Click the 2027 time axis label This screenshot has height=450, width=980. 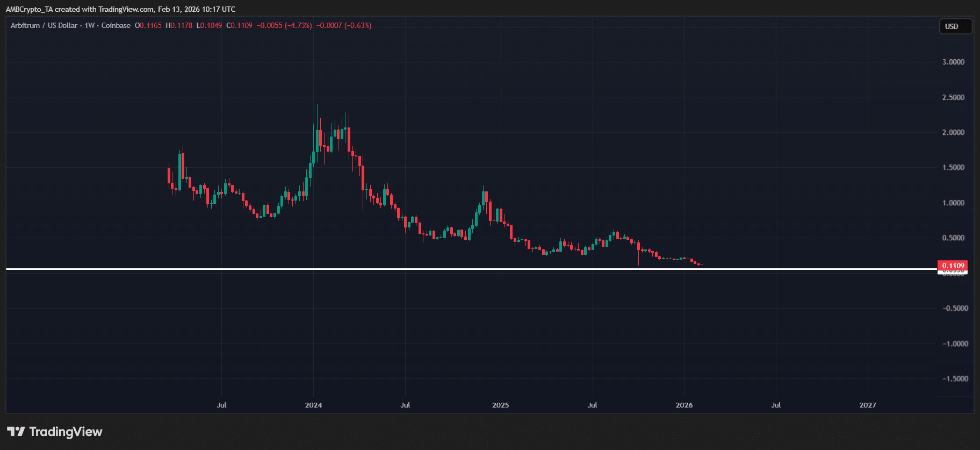(867, 405)
